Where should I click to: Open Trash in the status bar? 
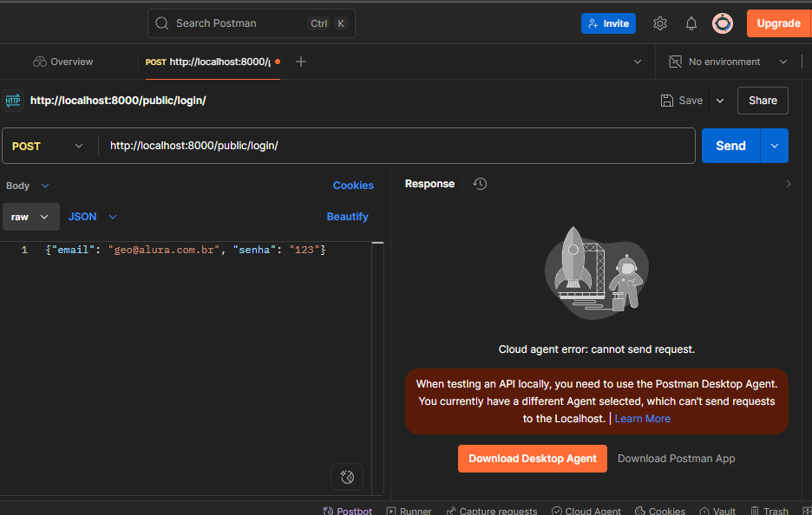(x=769, y=511)
